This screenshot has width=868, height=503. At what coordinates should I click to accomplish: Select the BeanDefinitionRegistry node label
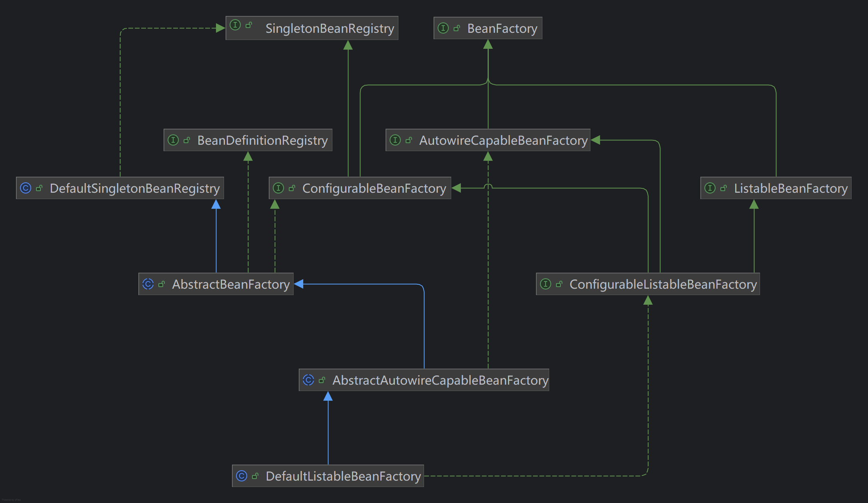click(262, 140)
